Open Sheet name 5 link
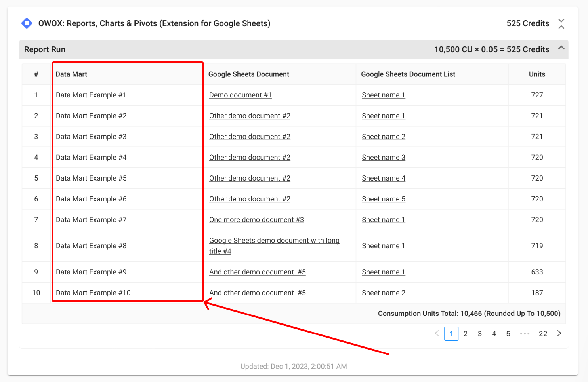The height and width of the screenshot is (382, 588). pyautogui.click(x=384, y=199)
